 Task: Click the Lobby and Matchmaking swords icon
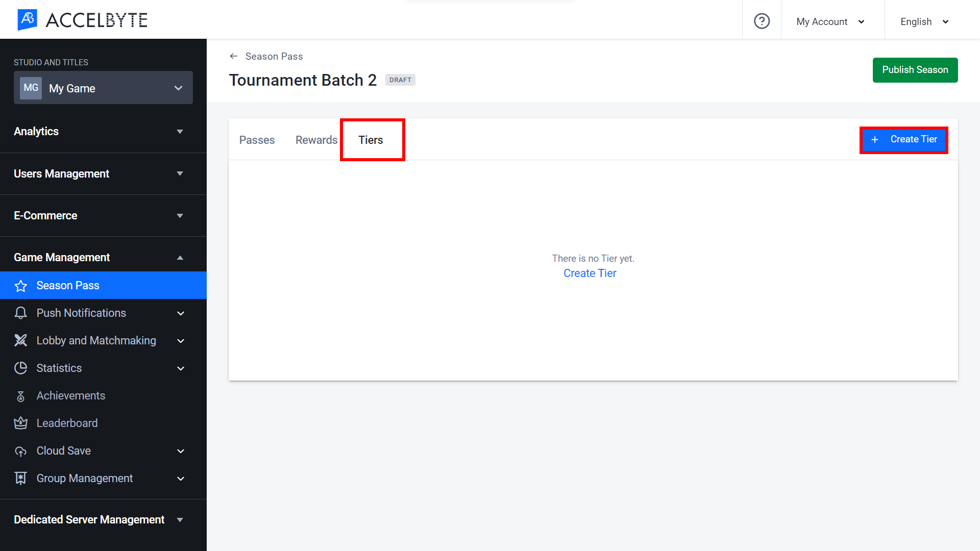click(21, 340)
